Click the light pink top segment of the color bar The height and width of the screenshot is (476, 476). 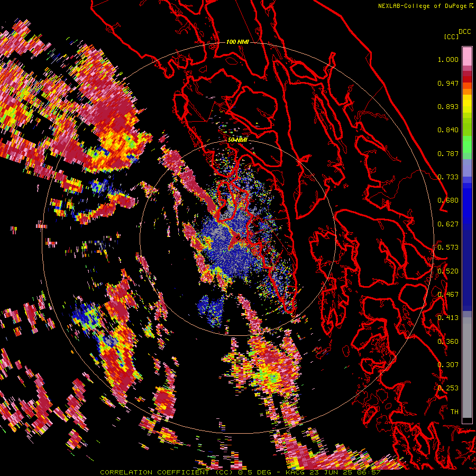point(467,56)
